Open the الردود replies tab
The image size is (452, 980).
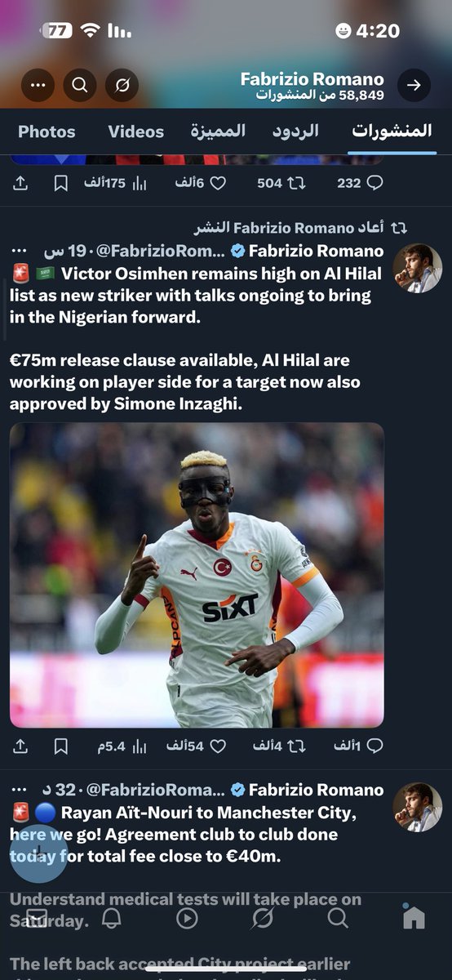pyautogui.click(x=294, y=131)
